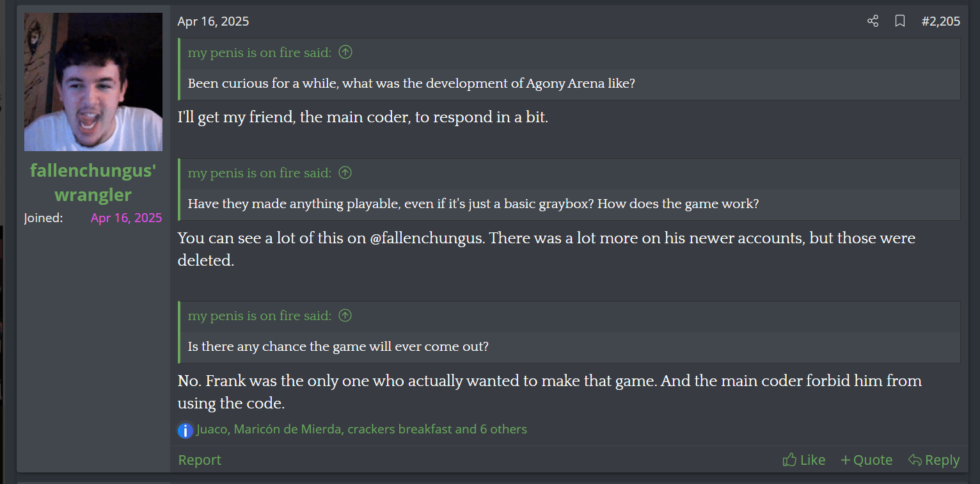The height and width of the screenshot is (484, 980).
Task: Like this post
Action: pos(803,460)
